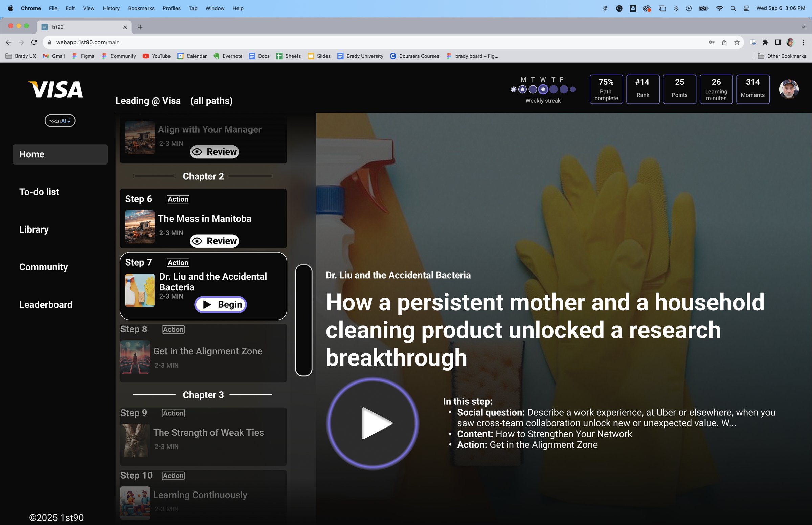
Task: Open the Figma bookmark
Action: pos(83,56)
